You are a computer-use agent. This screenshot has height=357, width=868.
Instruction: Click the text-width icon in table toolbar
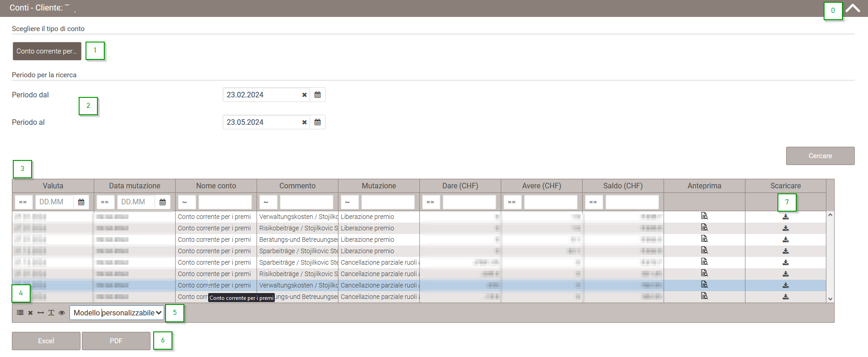51,313
